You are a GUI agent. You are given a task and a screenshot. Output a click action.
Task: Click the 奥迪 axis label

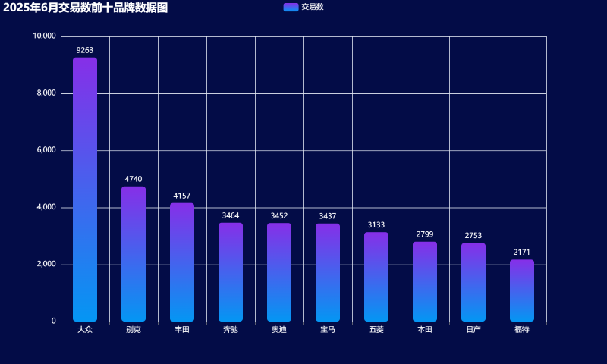pyautogui.click(x=279, y=330)
